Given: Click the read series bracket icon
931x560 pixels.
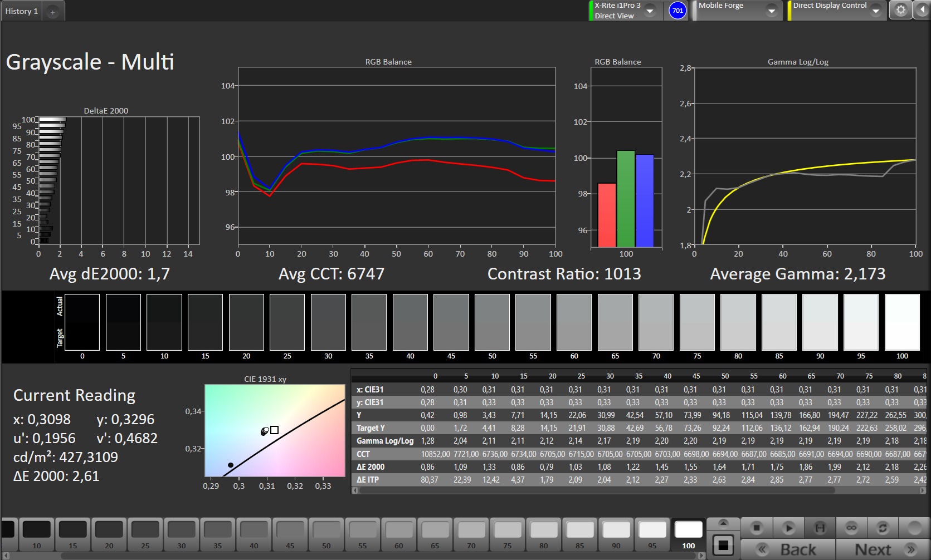Looking at the screenshot, I should (x=820, y=527).
